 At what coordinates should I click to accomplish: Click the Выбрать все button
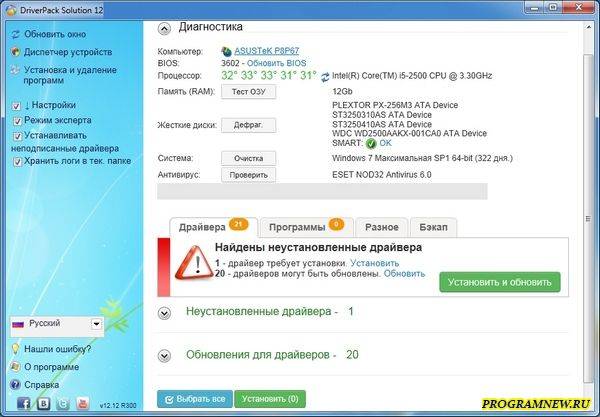[195, 399]
